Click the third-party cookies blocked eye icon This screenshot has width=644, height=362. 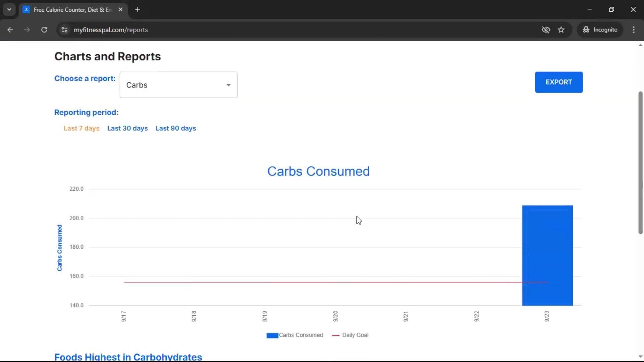[546, 30]
